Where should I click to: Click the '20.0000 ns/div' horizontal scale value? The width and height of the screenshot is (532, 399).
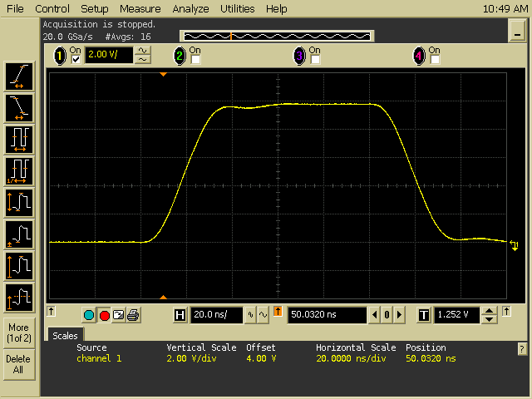pyautogui.click(x=351, y=358)
